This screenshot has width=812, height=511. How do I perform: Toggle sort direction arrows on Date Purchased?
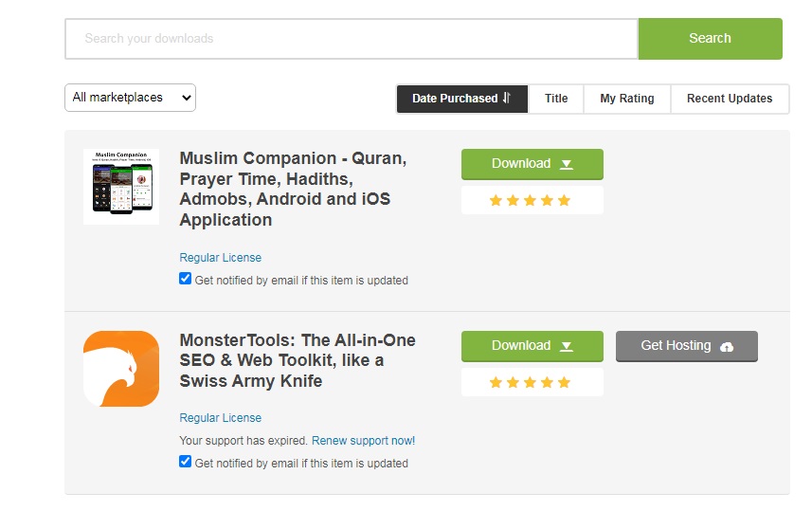[x=507, y=98]
